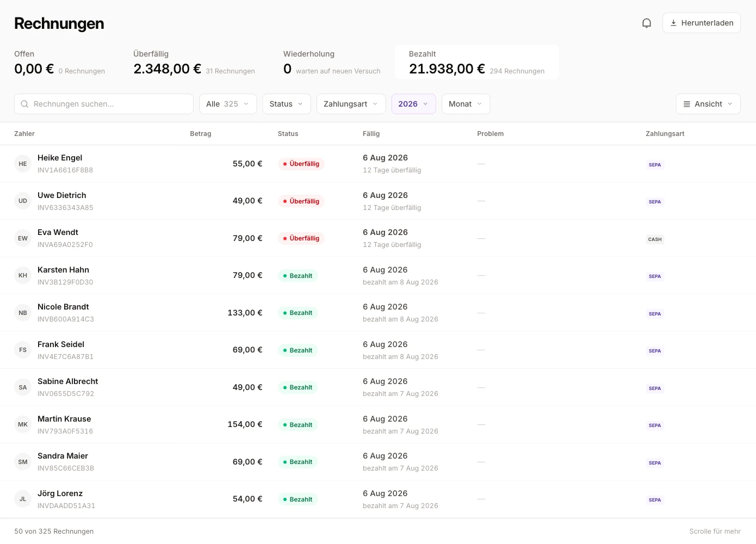
Task: Click the SA avatar for Sabine Albrecht
Action: coord(23,387)
